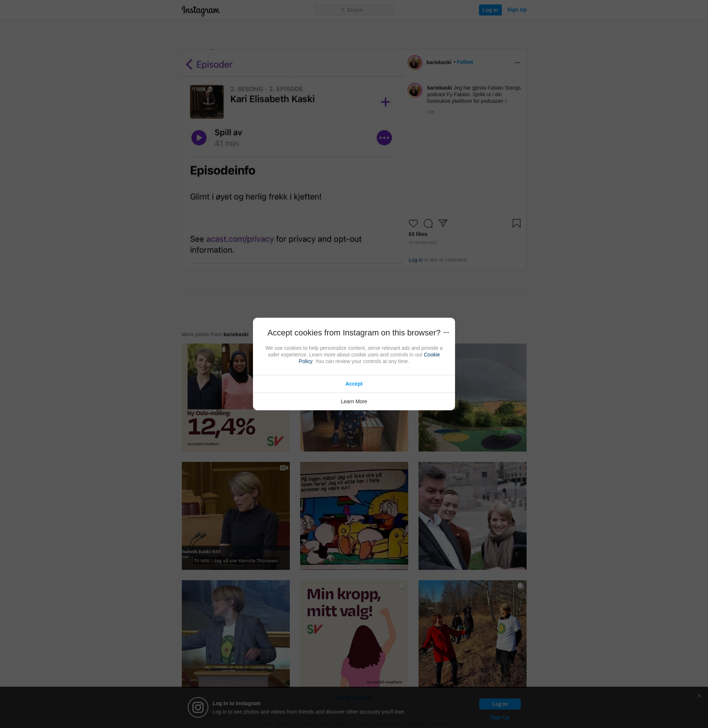708x728 pixels.
Task: Open Sign Up link in header
Action: coord(517,10)
